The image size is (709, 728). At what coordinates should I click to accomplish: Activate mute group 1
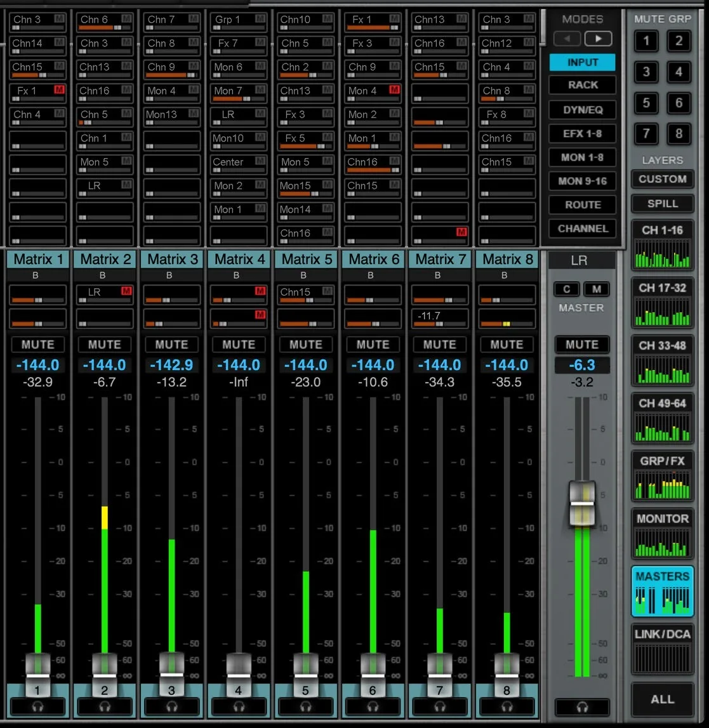click(646, 41)
